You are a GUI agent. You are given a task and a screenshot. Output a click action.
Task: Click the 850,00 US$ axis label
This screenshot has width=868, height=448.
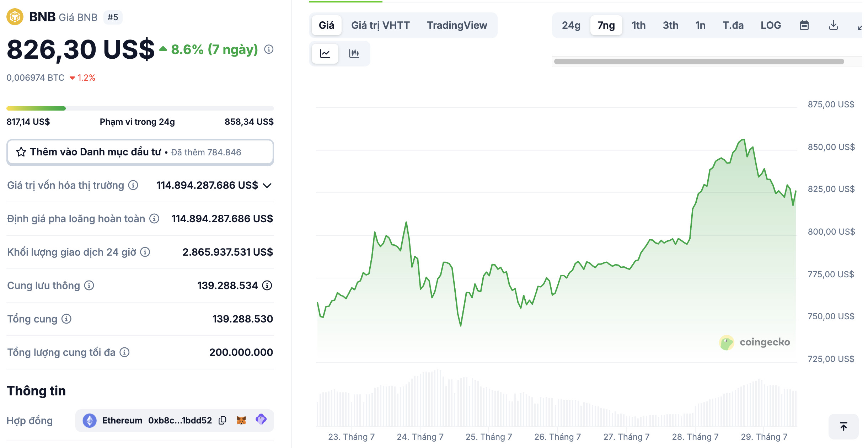(831, 147)
